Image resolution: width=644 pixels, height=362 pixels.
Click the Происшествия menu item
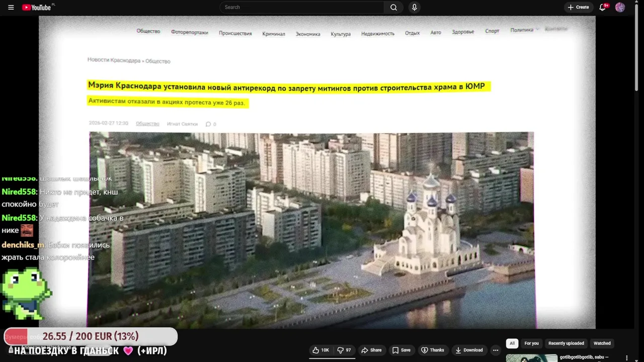[235, 33]
